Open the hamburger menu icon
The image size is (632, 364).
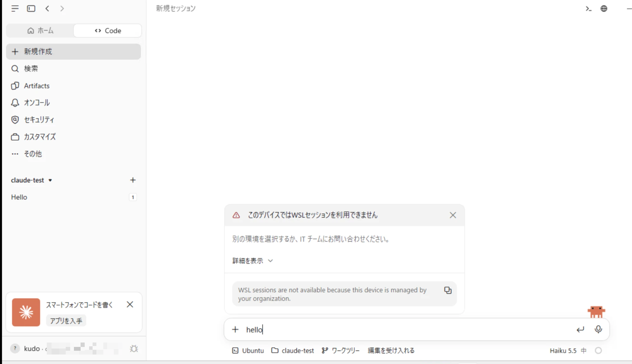click(x=15, y=9)
